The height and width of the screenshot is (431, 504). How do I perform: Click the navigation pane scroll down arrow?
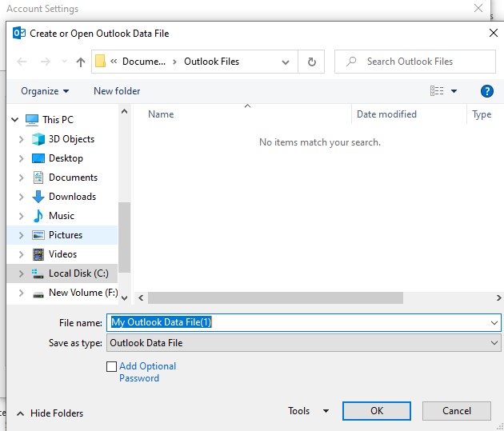click(124, 298)
